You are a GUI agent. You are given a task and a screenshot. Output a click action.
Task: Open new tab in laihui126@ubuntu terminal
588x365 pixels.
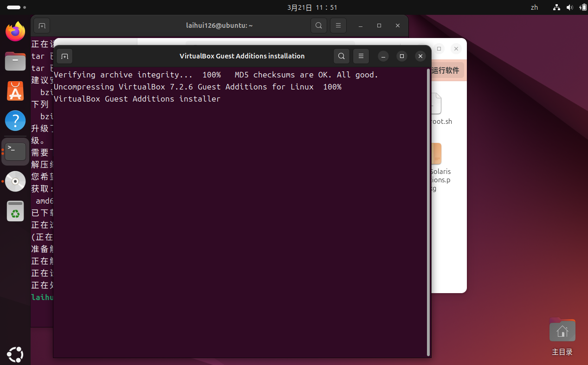click(x=42, y=26)
